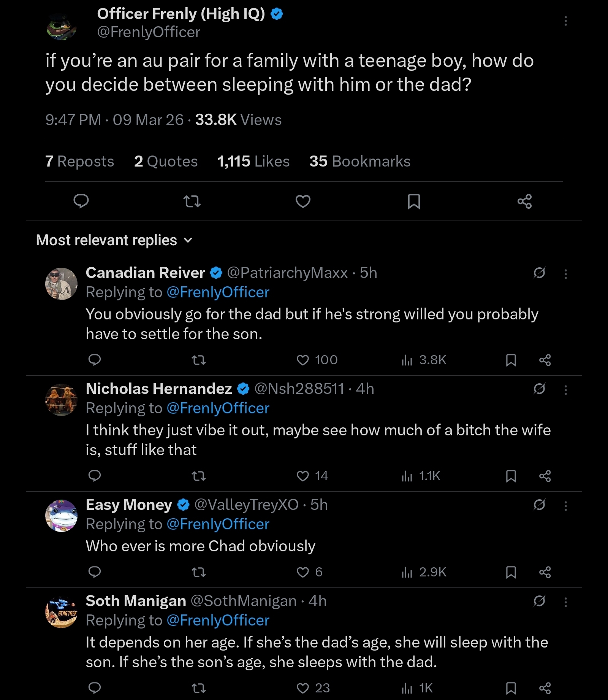Like the main Officer Frenly post
The height and width of the screenshot is (700, 608).
(303, 201)
